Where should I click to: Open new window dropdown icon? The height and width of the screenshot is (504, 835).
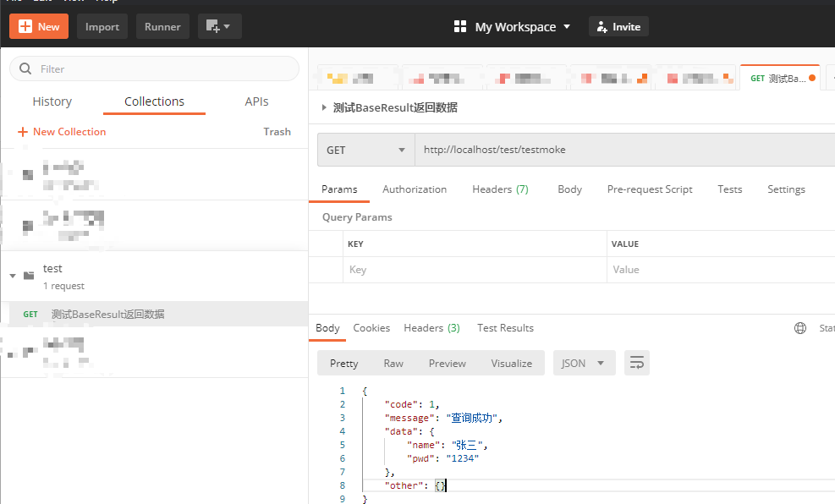click(x=219, y=26)
